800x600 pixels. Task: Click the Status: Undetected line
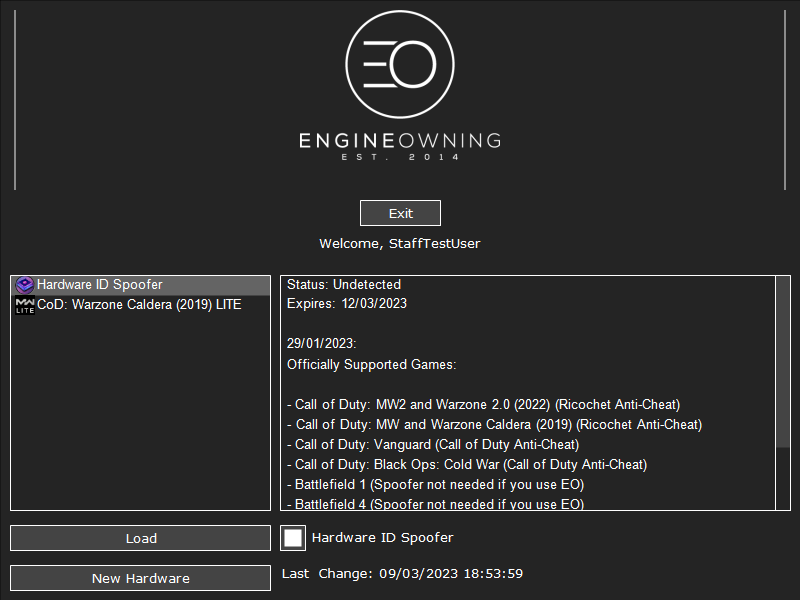point(344,285)
